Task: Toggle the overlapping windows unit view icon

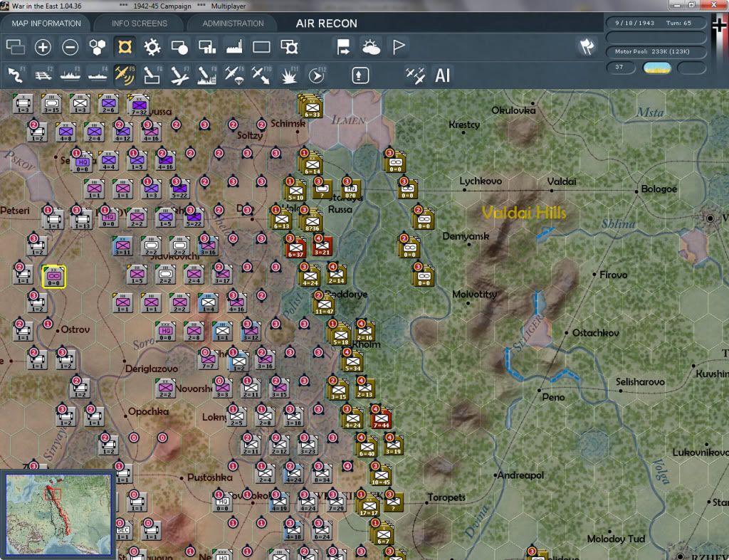Action: 16,47
